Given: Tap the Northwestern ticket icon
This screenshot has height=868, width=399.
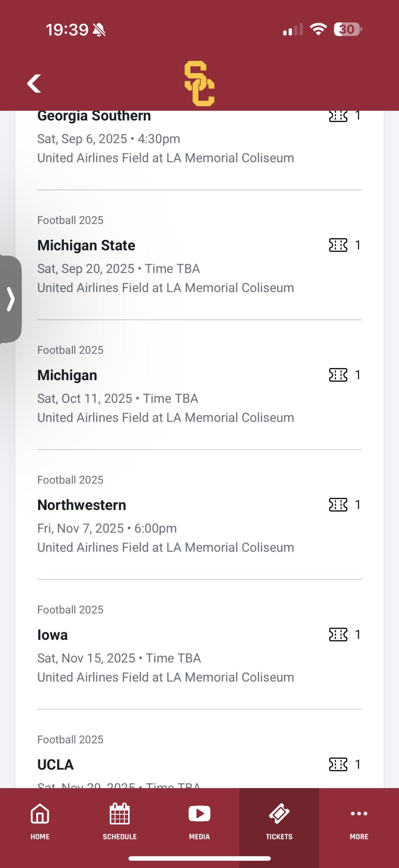Looking at the screenshot, I should [x=338, y=504].
